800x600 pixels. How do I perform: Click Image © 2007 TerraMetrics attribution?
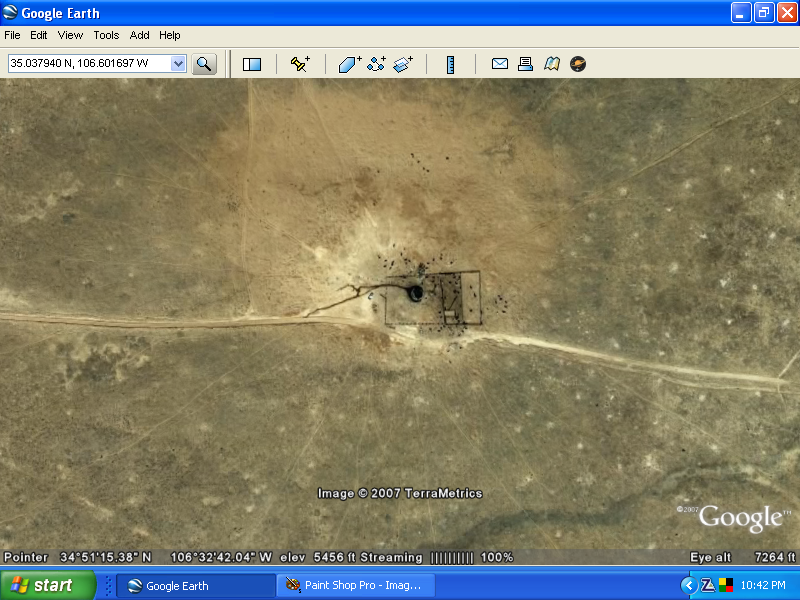coord(400,493)
